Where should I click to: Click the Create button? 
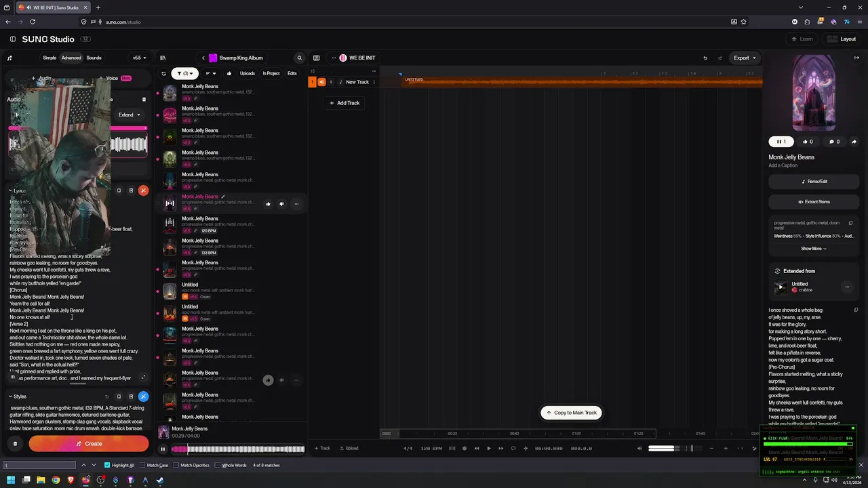tap(89, 444)
